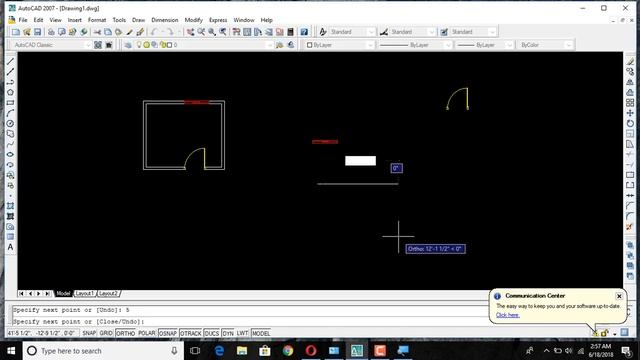Switch to the Layout1 tab

[85, 293]
